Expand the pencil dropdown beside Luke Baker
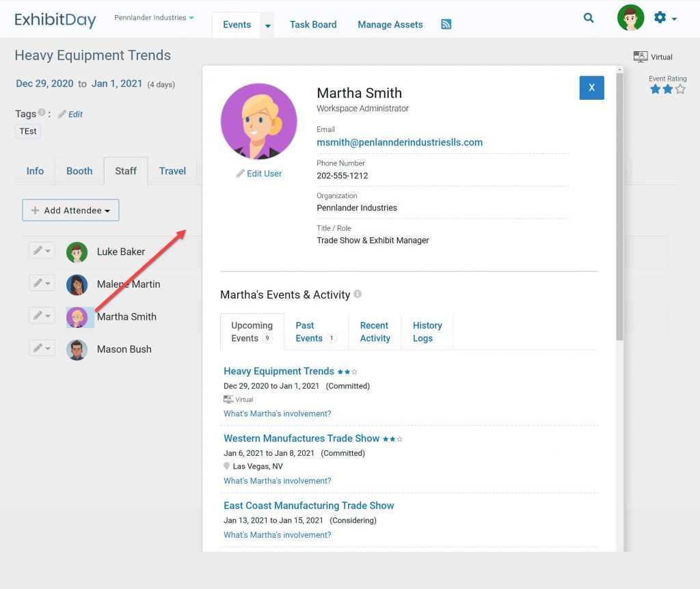This screenshot has width=700, height=589. [42, 250]
